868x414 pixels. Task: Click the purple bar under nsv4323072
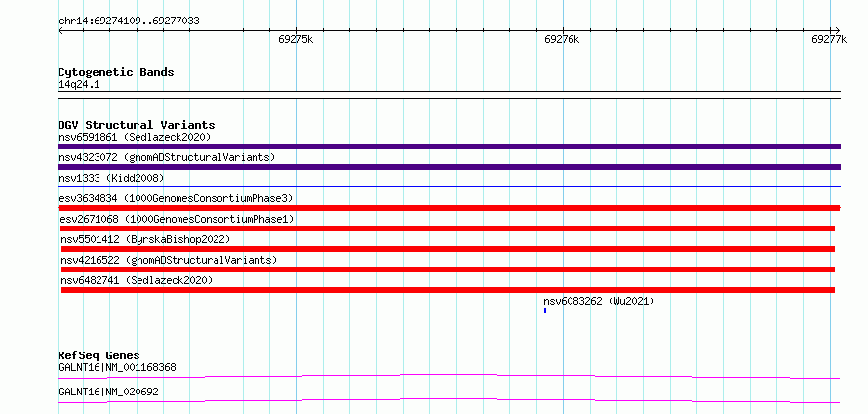click(x=449, y=167)
